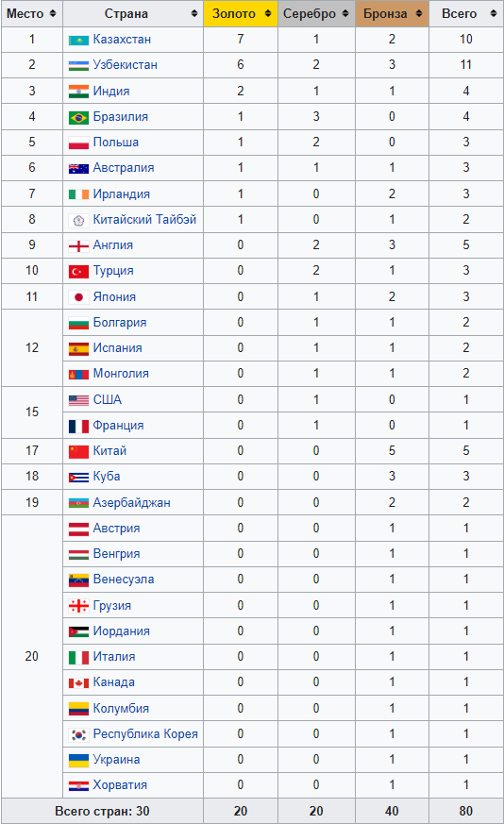This screenshot has height=824, width=504.
Task: Sort by the bronze Бронза header
Action: pos(392,13)
